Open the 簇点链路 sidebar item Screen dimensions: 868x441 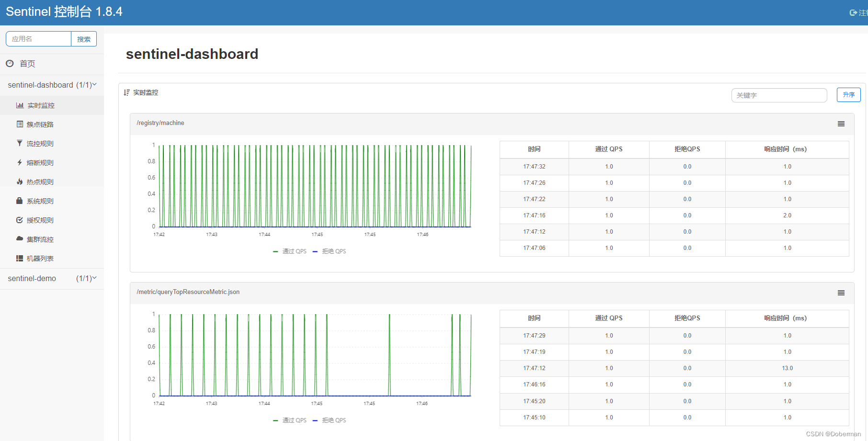(52, 124)
